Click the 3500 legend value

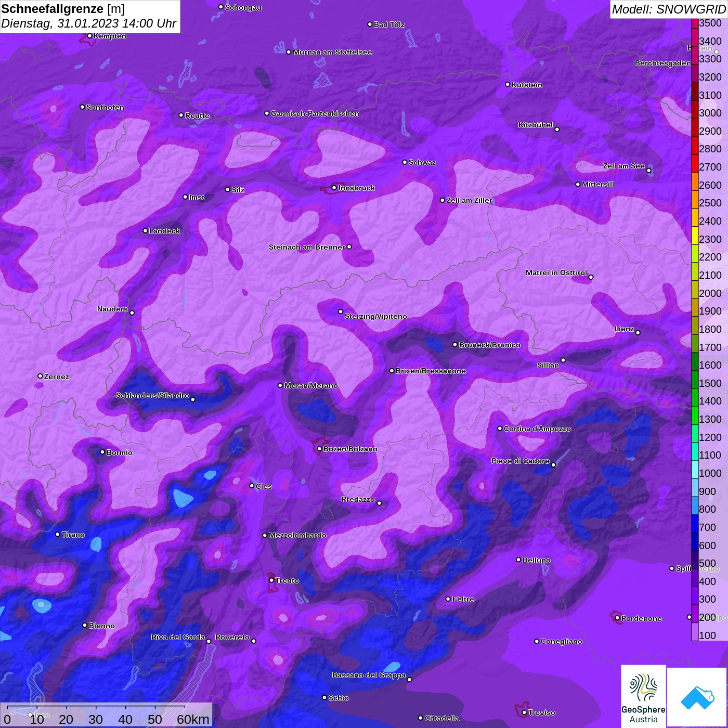tap(710, 23)
